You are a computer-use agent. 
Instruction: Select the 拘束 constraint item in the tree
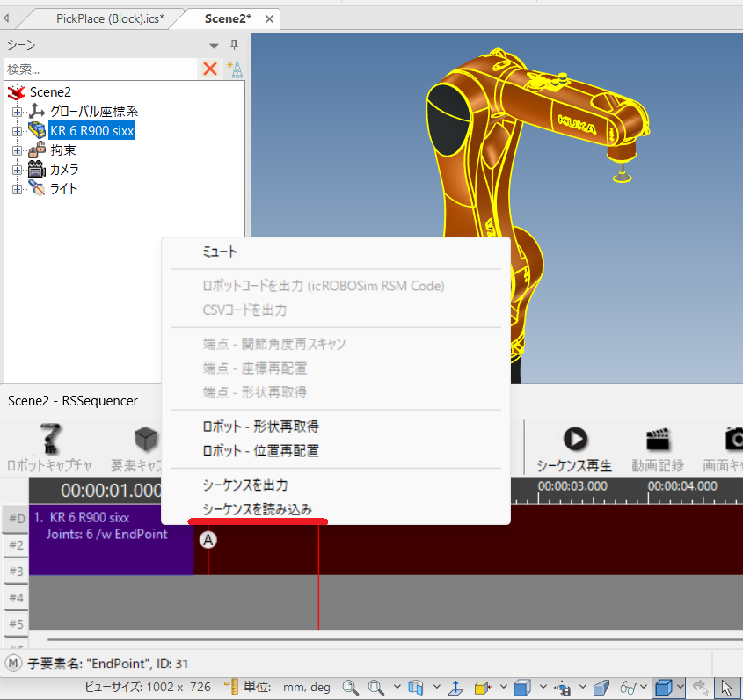(x=63, y=150)
